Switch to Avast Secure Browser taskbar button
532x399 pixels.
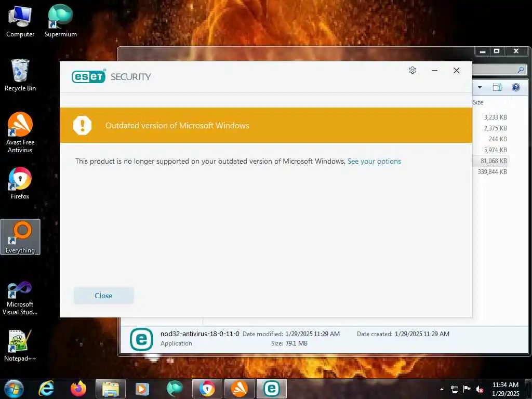tap(207, 389)
